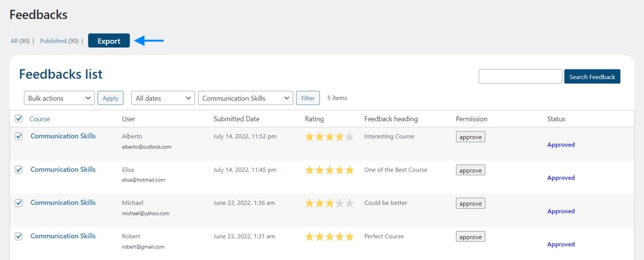Click the Search Feedback button
644x260 pixels.
click(592, 76)
